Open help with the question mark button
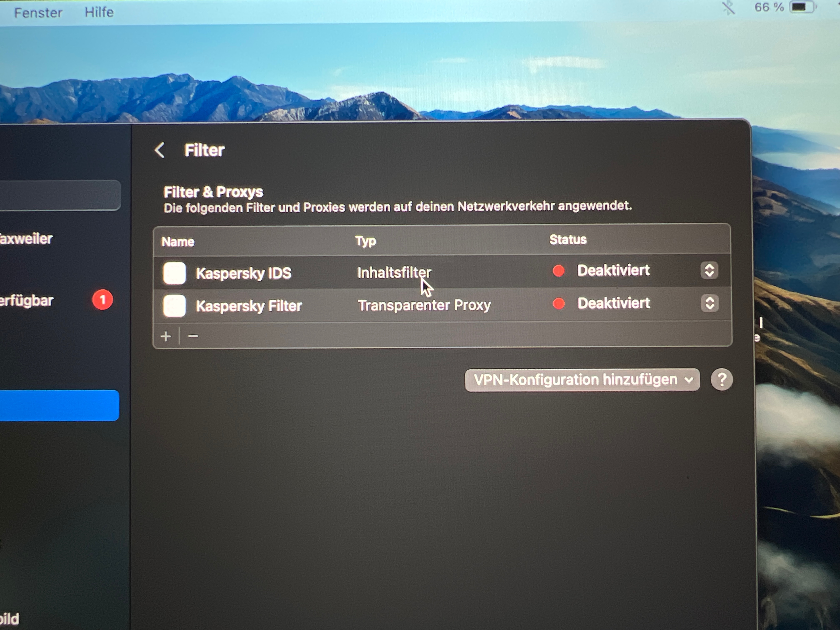Viewport: 840px width, 630px height. [721, 379]
